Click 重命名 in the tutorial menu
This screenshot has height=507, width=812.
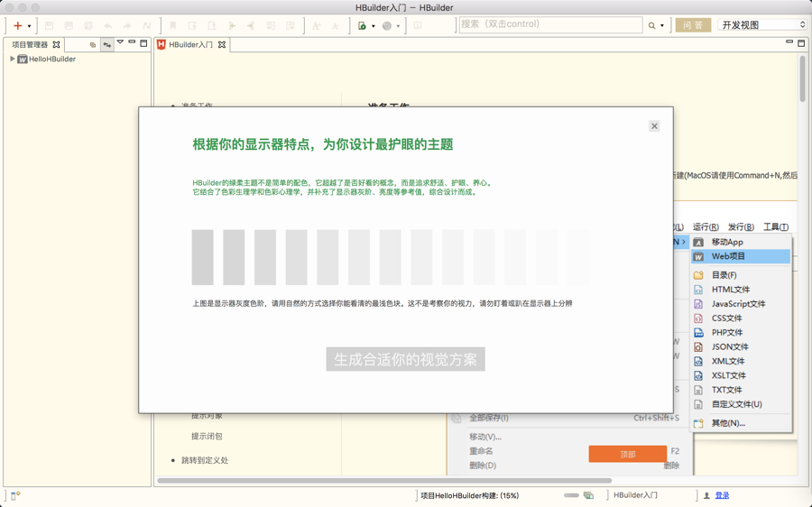point(481,451)
